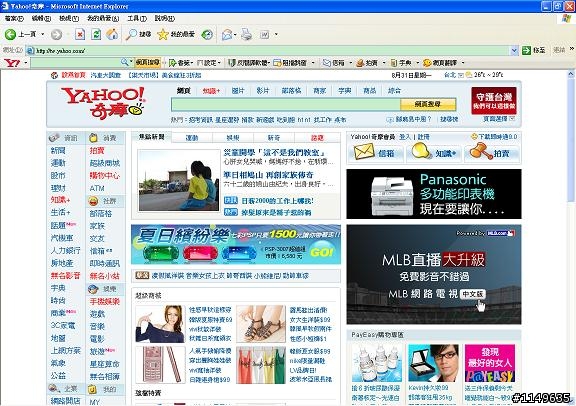
Task: Open ATM link in sidebar
Action: click(97, 188)
